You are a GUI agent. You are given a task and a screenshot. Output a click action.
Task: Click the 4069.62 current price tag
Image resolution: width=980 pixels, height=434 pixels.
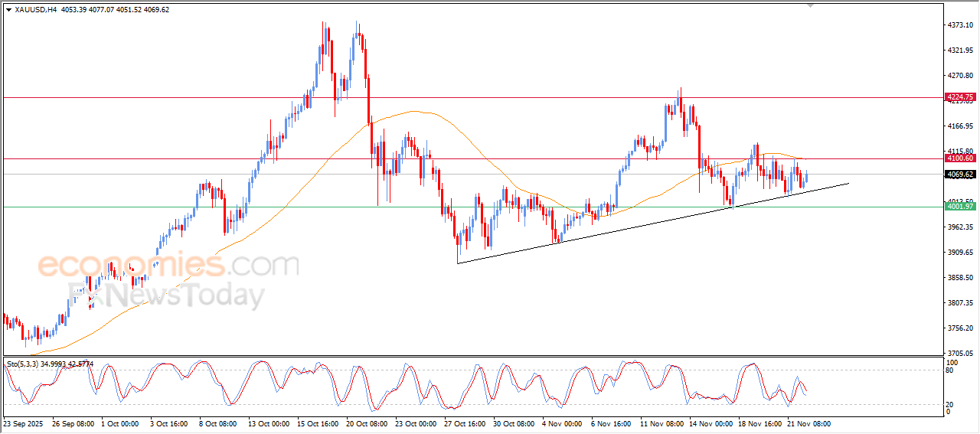960,175
